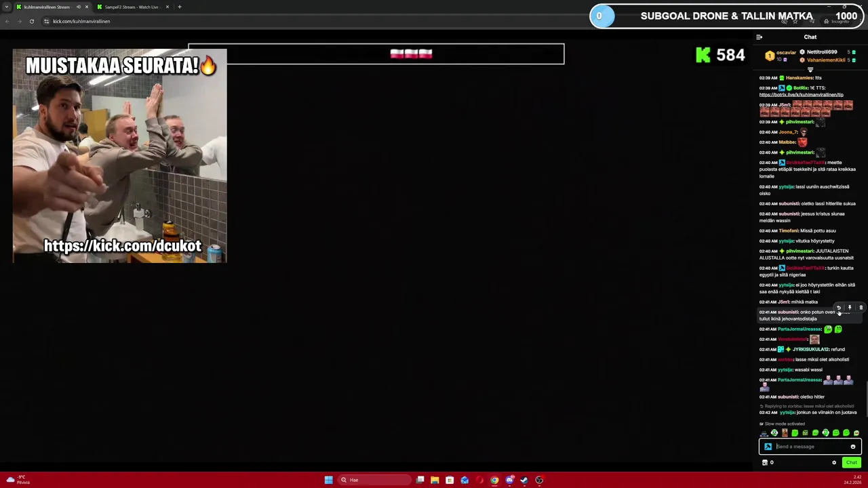
Task: Pin the hovered subunisti chat message
Action: pos(850,308)
